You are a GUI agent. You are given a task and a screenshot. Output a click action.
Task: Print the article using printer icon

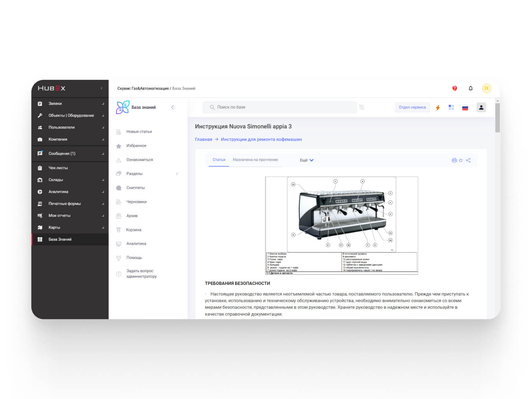pos(454,160)
